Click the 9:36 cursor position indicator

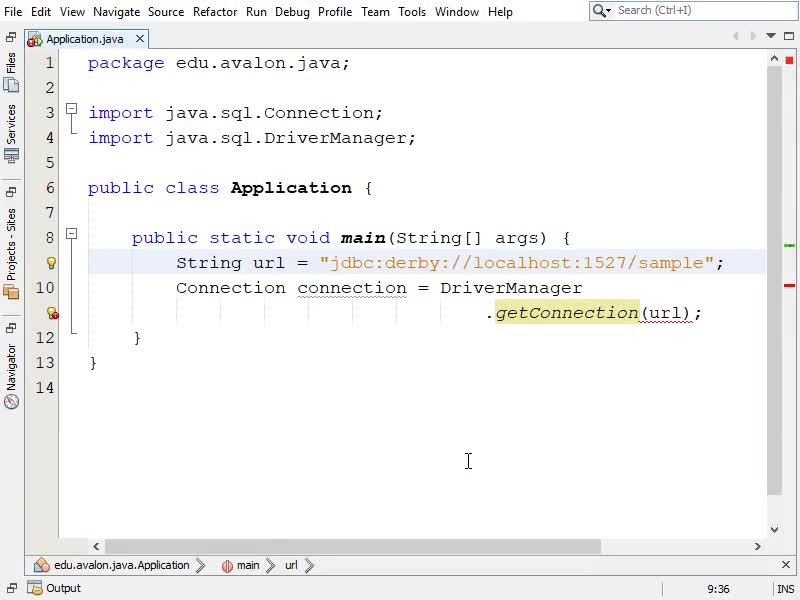tap(718, 589)
